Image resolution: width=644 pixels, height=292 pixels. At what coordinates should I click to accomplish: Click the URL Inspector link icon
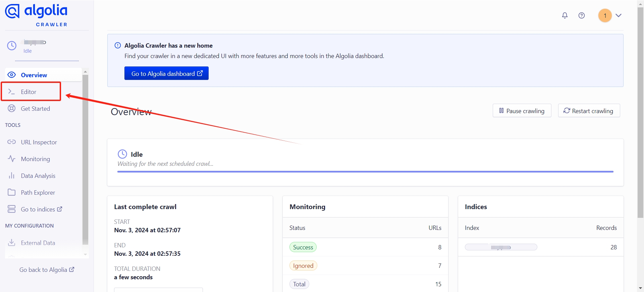pyautogui.click(x=12, y=142)
